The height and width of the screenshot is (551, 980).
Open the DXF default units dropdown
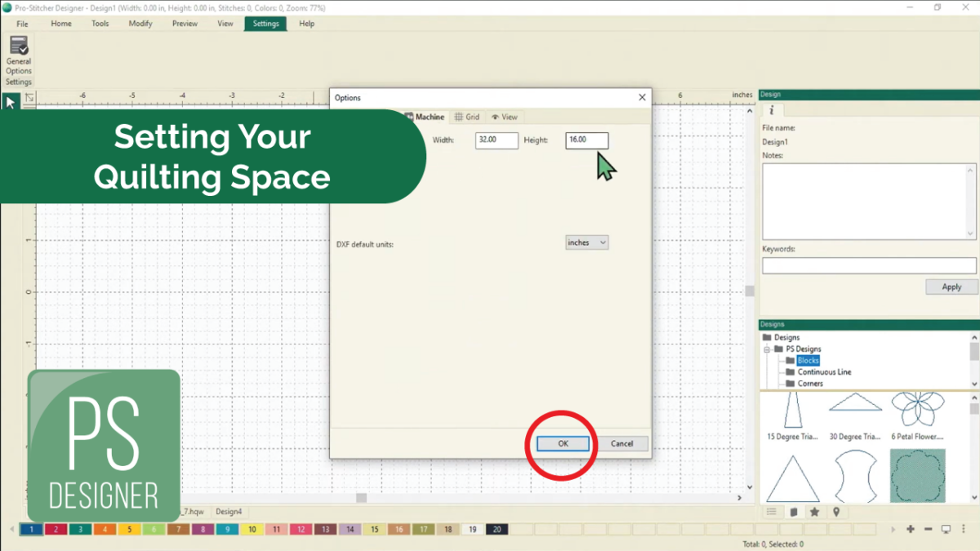click(586, 242)
